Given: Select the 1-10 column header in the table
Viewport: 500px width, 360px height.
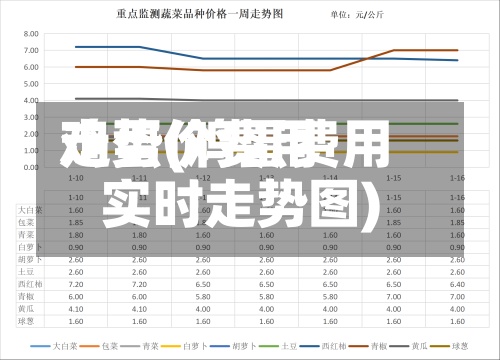Looking at the screenshot, I should tap(76, 198).
